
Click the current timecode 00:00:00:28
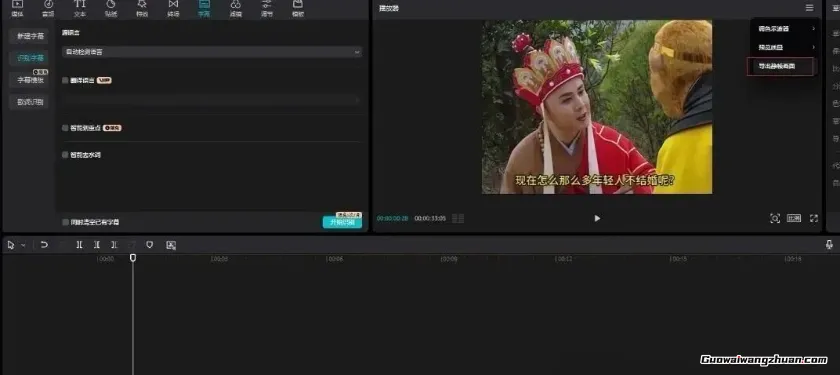point(392,219)
